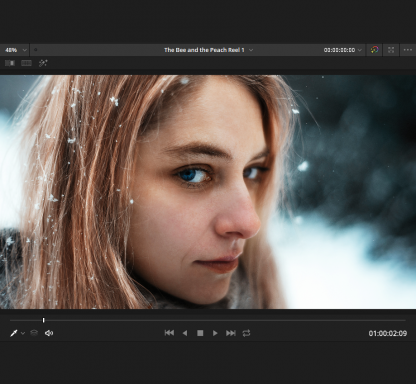This screenshot has height=384, width=416.
Task: Toggle bypass color grades wheel icon
Action: click(x=375, y=50)
